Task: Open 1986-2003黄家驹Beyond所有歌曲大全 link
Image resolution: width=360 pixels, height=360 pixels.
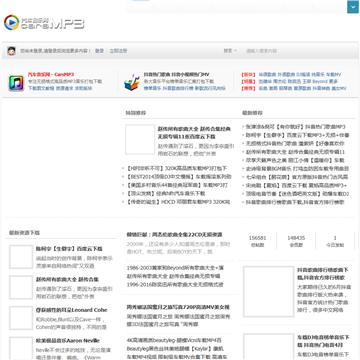Action: click(175, 268)
